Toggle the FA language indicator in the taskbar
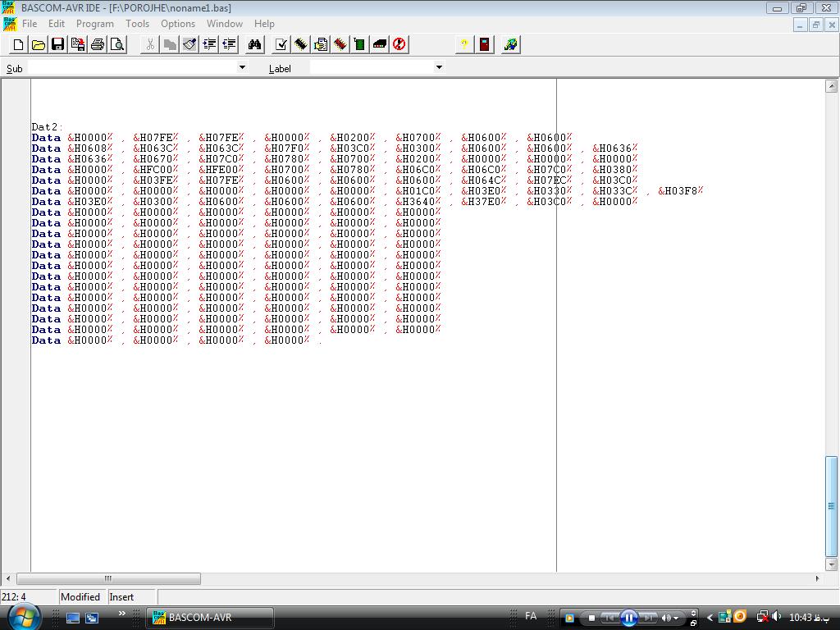 coord(531,616)
